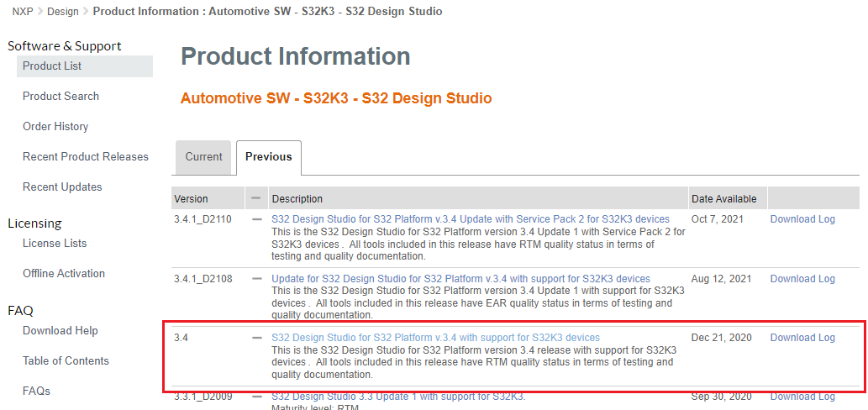Viewport: 868px width, 410px height.
Task: Switch to the Current tab
Action: point(203,157)
